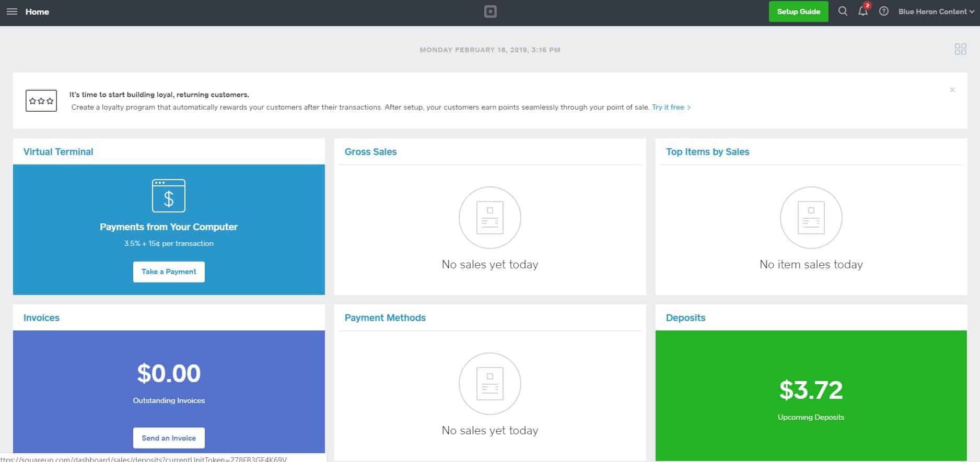Click the $0.00 outstanding invoices amount
This screenshot has width=980, height=462.
tap(169, 373)
